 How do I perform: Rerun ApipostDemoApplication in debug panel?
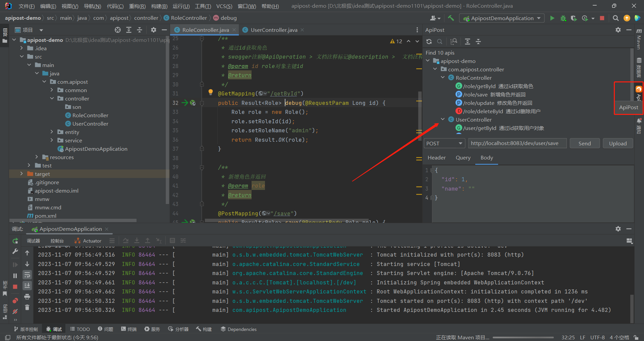pyautogui.click(x=15, y=241)
